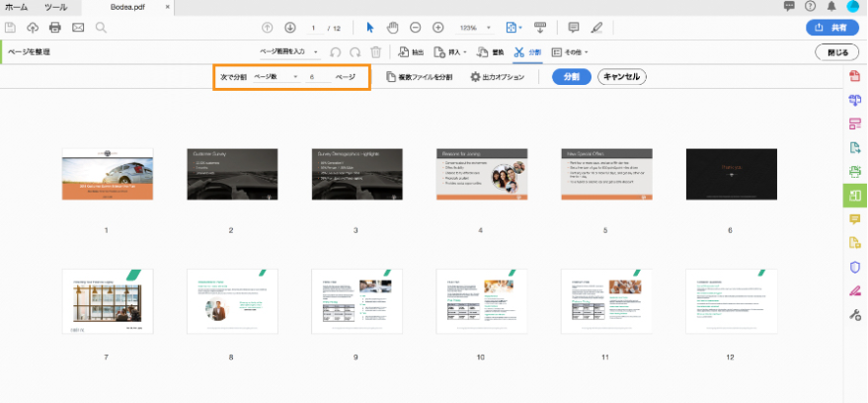
Task: Click the キャンセル button
Action: [x=622, y=76]
